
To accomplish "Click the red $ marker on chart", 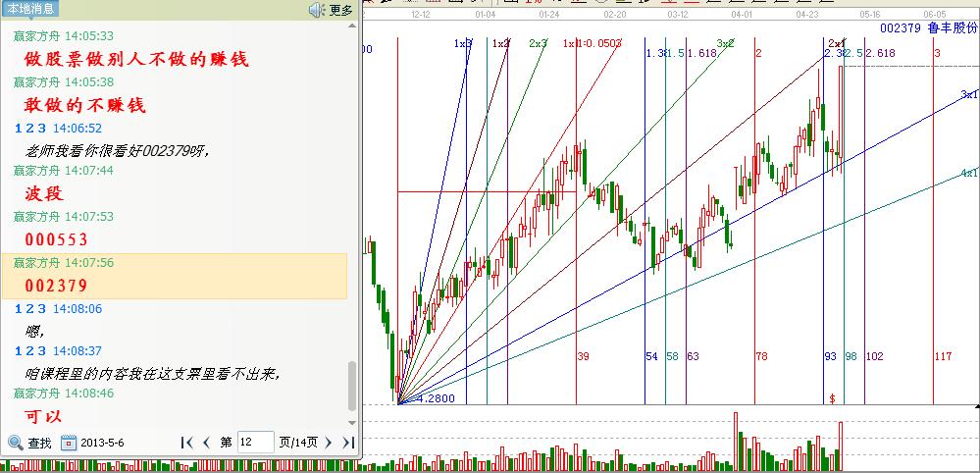I will pyautogui.click(x=832, y=398).
